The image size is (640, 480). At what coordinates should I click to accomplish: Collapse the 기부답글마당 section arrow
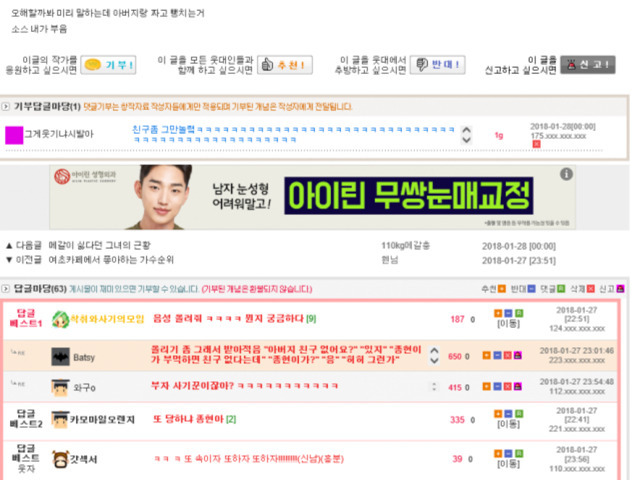(x=6, y=107)
